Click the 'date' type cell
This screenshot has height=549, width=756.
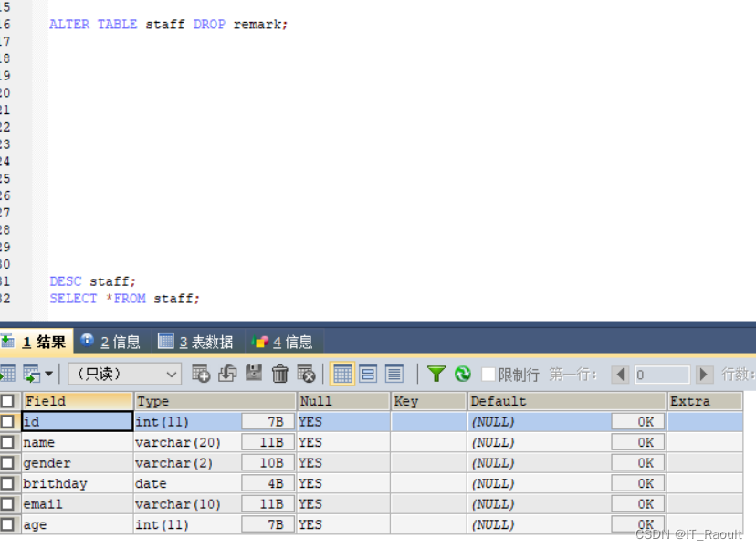click(x=187, y=483)
